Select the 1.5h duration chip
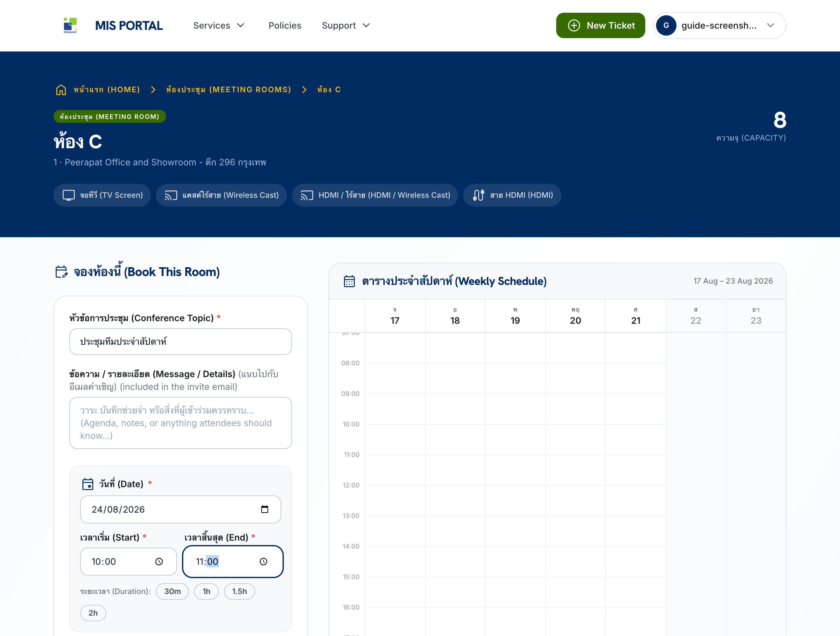 (240, 591)
